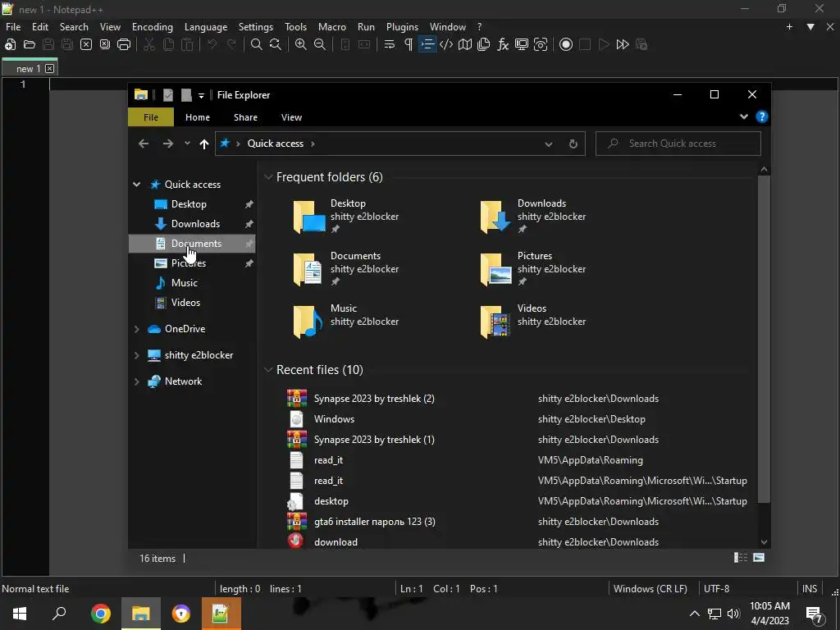This screenshot has height=630, width=840.
Task: Open the Encoding menu in Notepad++
Action: [152, 27]
